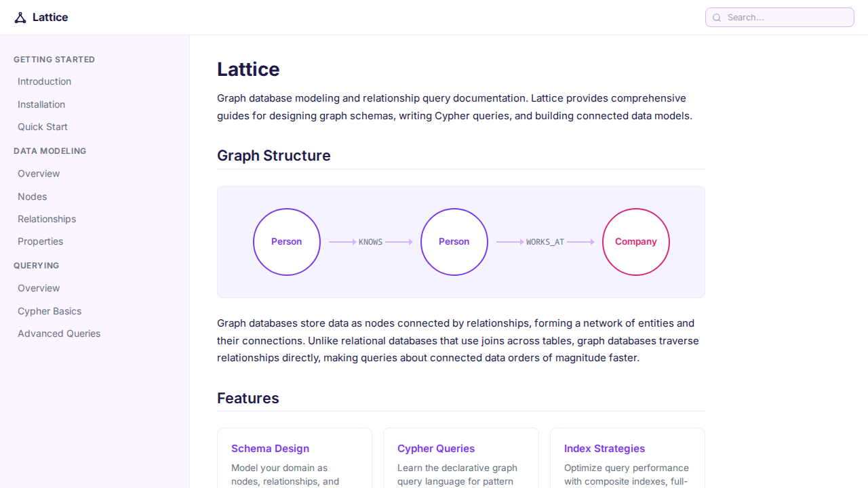Open the Introduction page from the sidebar
This screenshot has width=868, height=488.
[x=44, y=81]
